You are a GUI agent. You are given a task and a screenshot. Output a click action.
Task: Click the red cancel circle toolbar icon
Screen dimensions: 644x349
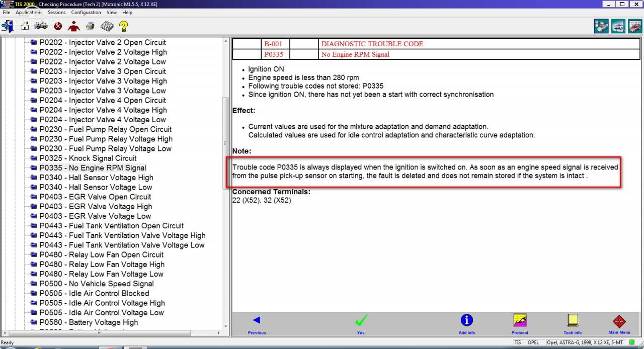click(58, 26)
